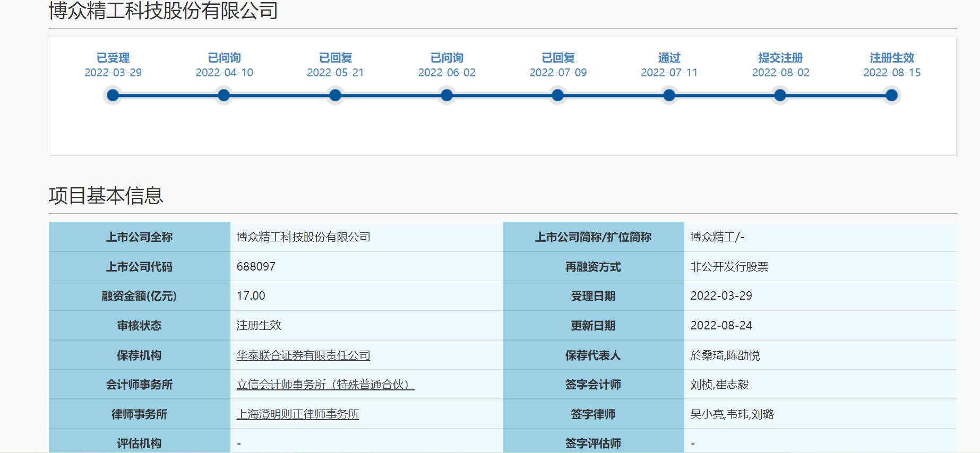This screenshot has height=453, width=980.
Task: Click the 评估机构 header cell
Action: [x=140, y=441]
